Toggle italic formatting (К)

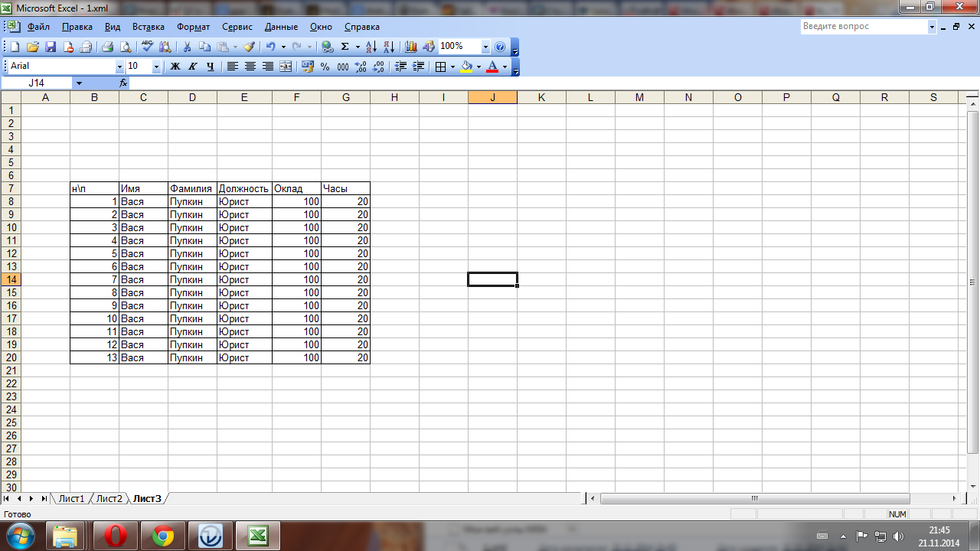tap(192, 67)
